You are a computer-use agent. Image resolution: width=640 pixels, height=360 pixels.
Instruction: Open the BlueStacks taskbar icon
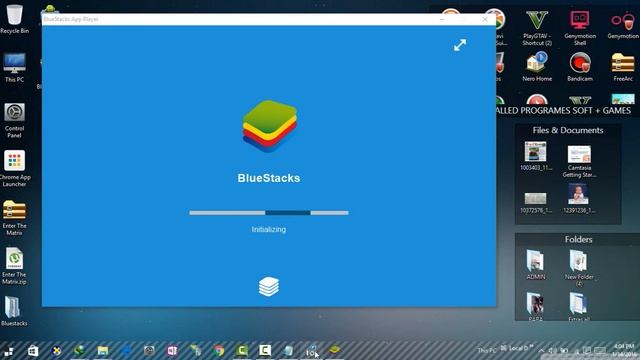coord(335,349)
